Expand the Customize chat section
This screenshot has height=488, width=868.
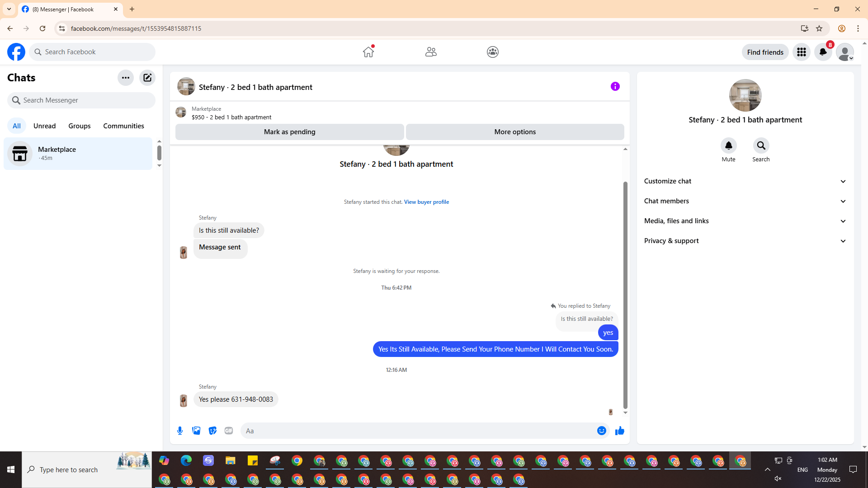tap(745, 181)
